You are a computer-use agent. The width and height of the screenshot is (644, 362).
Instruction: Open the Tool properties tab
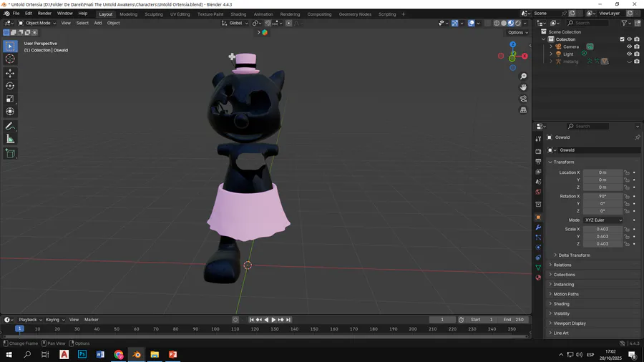click(x=538, y=139)
